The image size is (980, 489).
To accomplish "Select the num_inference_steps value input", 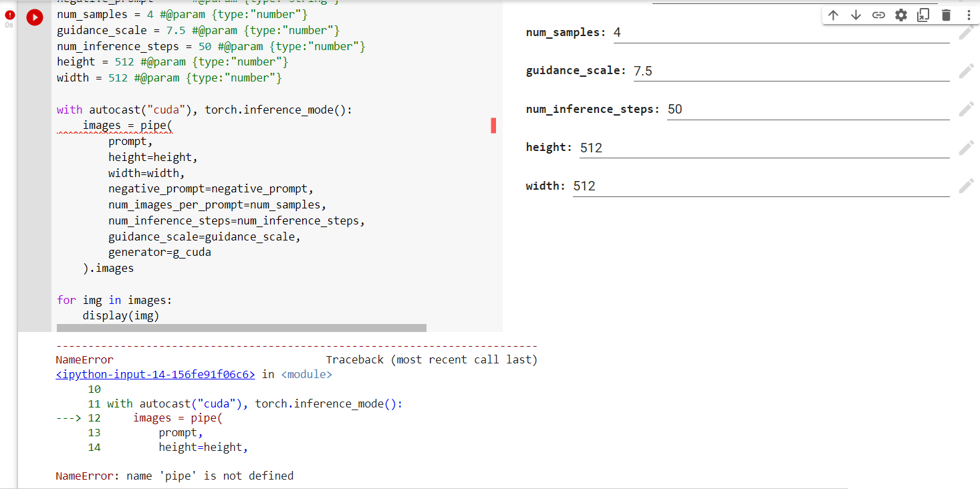I will tap(802, 109).
